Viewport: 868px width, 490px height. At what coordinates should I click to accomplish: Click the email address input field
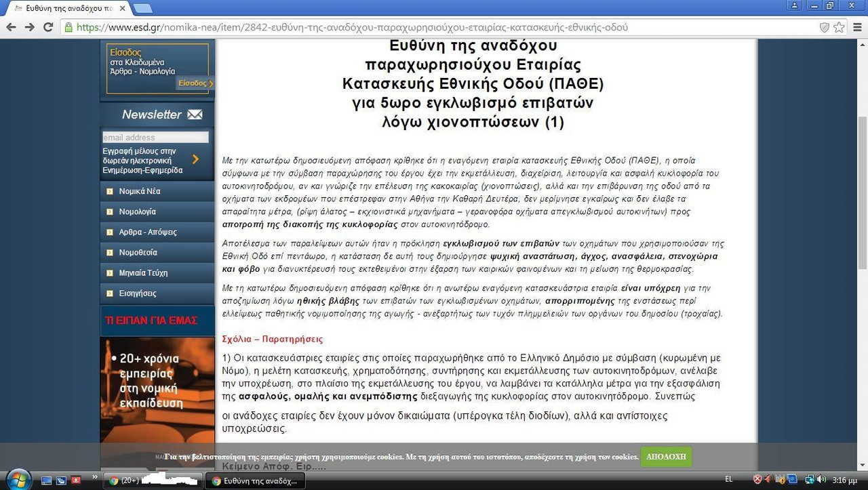coord(155,137)
